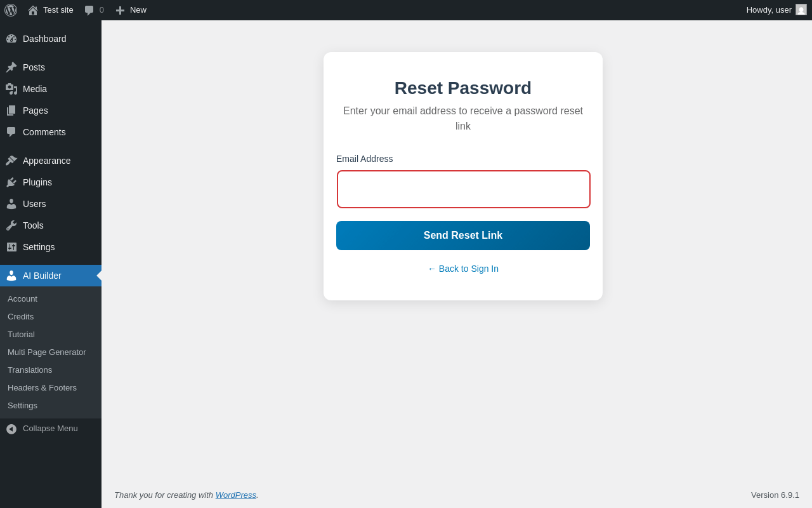The width and height of the screenshot is (812, 508).
Task: Open the Test site home icon
Action: point(33,10)
